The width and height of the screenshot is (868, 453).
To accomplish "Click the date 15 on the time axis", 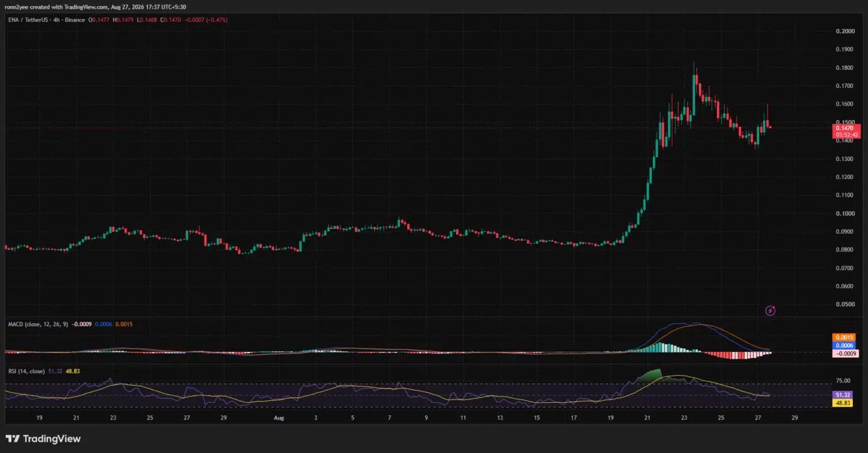I will coord(537,417).
